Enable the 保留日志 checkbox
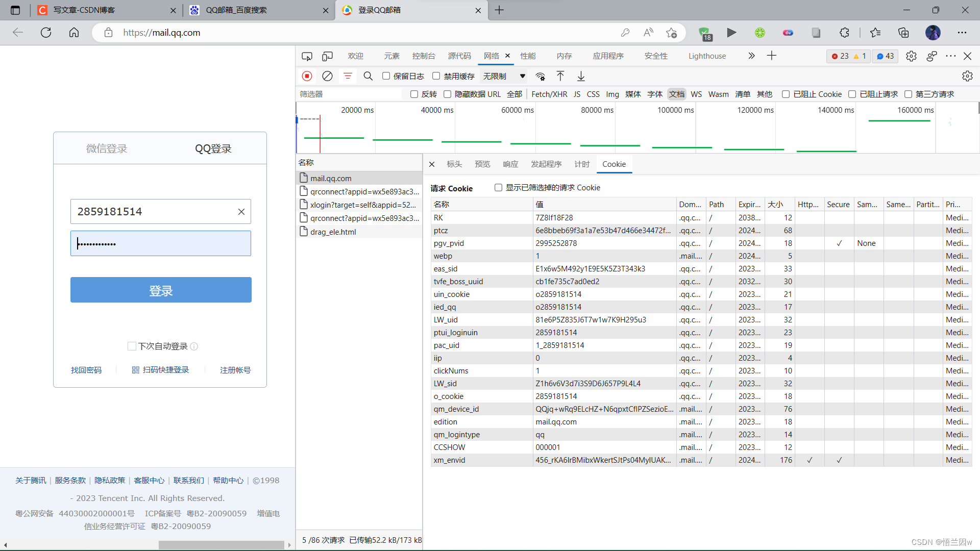Screen dimensions: 980x551 [x=386, y=76]
